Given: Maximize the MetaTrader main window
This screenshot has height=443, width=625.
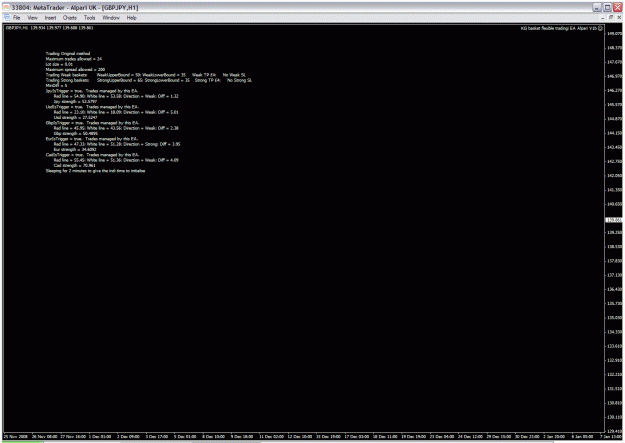Looking at the screenshot, I should click(607, 7).
